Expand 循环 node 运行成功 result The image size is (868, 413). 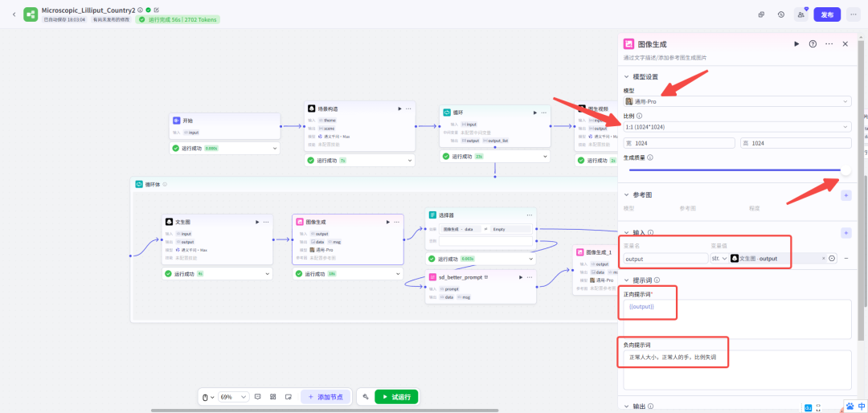(x=545, y=157)
